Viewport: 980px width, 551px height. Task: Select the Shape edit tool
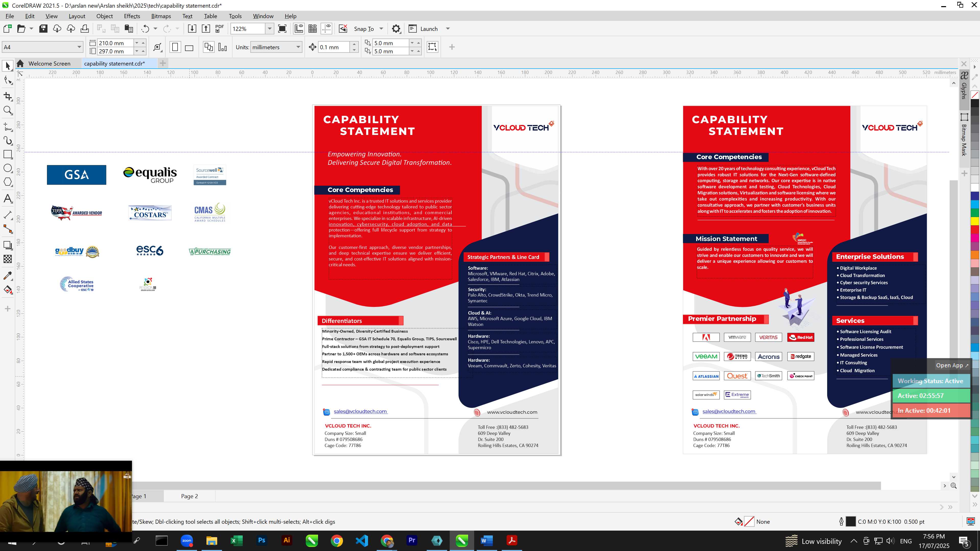tap(8, 80)
